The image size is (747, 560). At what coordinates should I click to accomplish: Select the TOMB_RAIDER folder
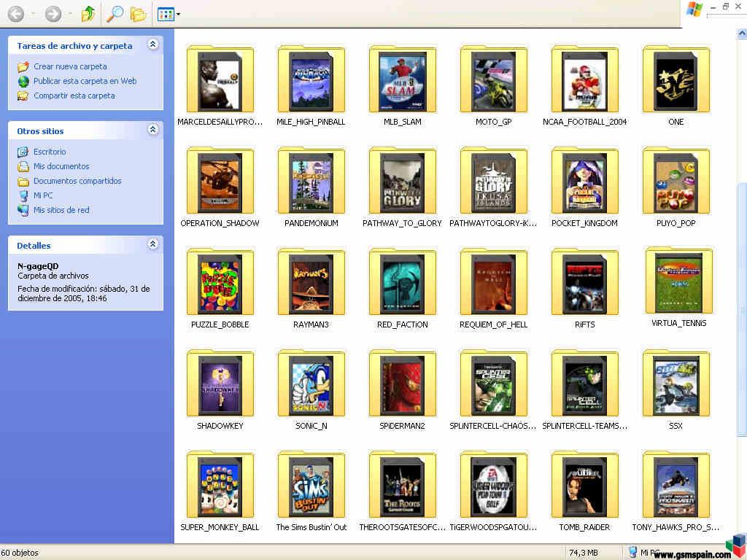pos(584,491)
